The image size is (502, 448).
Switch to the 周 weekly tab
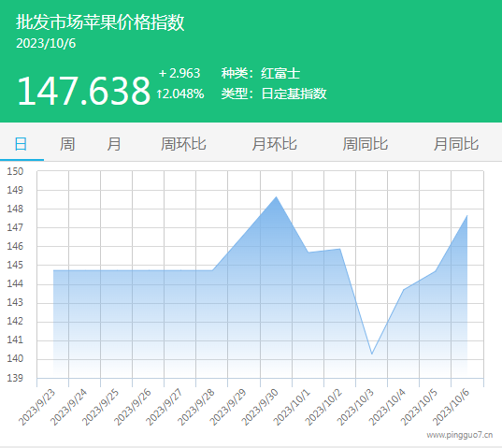click(x=67, y=144)
